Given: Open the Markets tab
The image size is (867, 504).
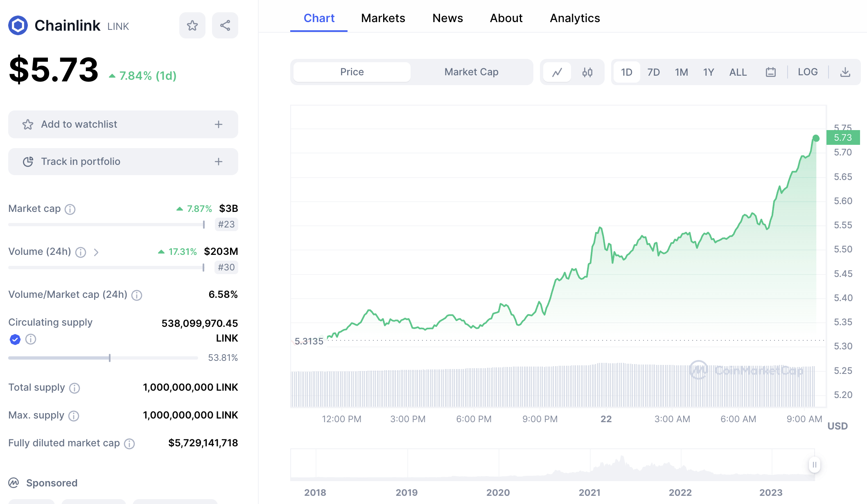Looking at the screenshot, I should 383,18.
